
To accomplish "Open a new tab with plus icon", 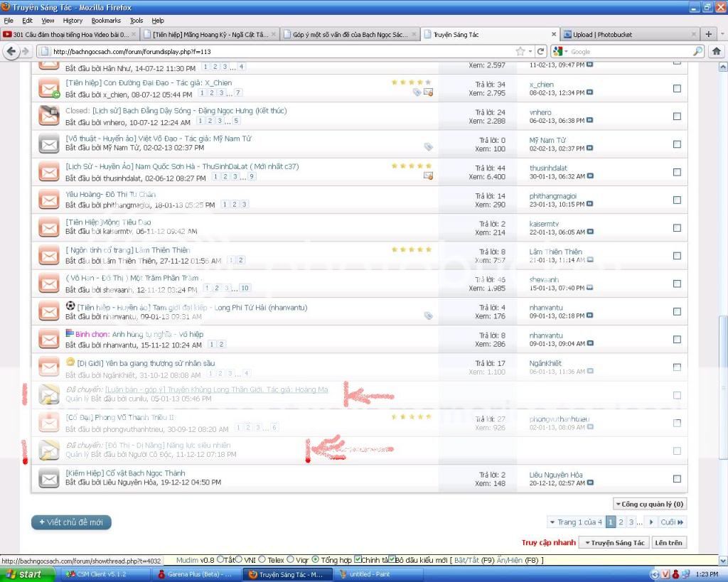I will tap(709, 34).
